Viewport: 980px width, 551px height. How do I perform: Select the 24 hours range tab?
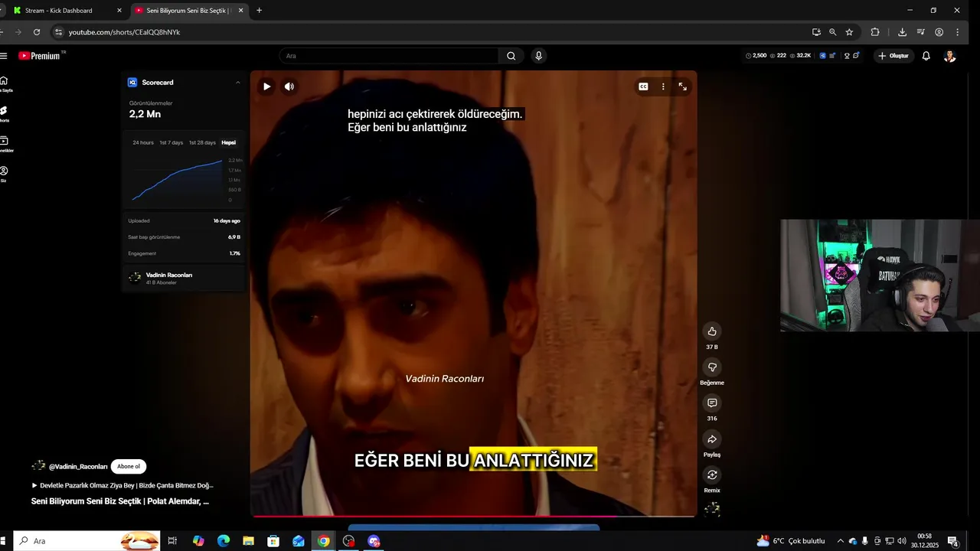pyautogui.click(x=143, y=142)
